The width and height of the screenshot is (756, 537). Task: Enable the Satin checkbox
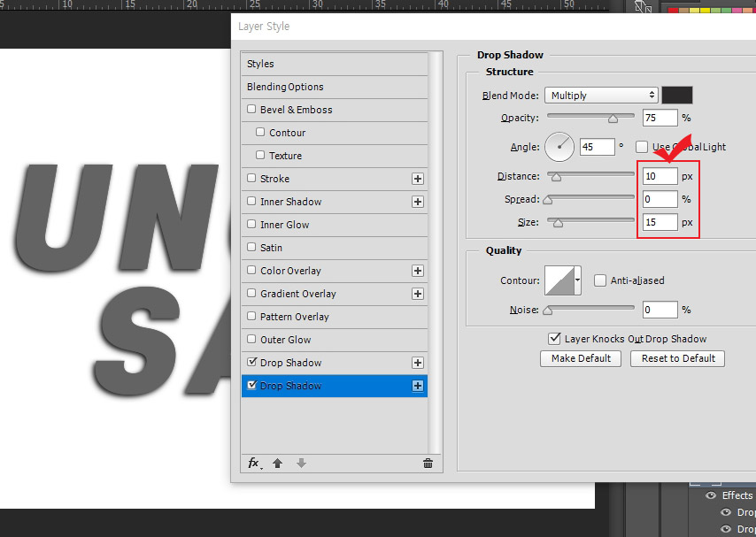251,247
